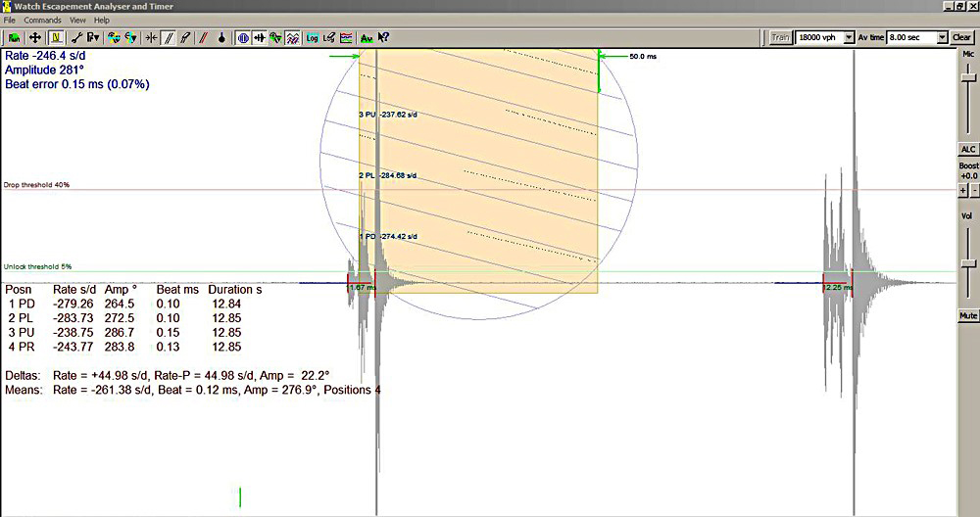Click the 2 PL row rate -283.73
Screen dimensions: 980x517
click(x=73, y=318)
